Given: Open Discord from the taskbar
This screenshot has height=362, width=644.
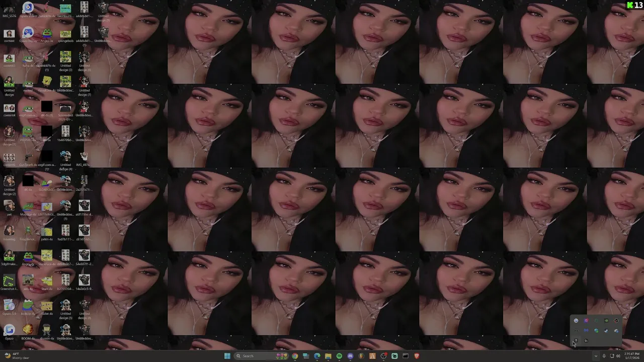Looking at the screenshot, I should 350,356.
